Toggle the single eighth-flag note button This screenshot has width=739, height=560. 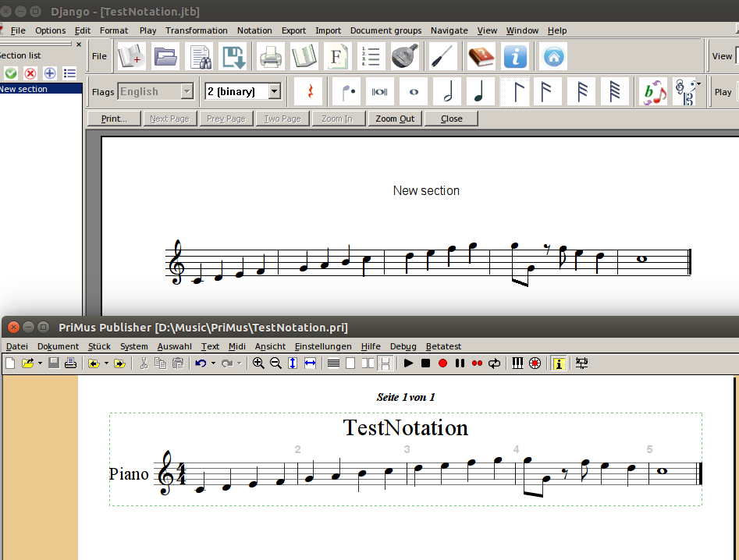(515, 91)
